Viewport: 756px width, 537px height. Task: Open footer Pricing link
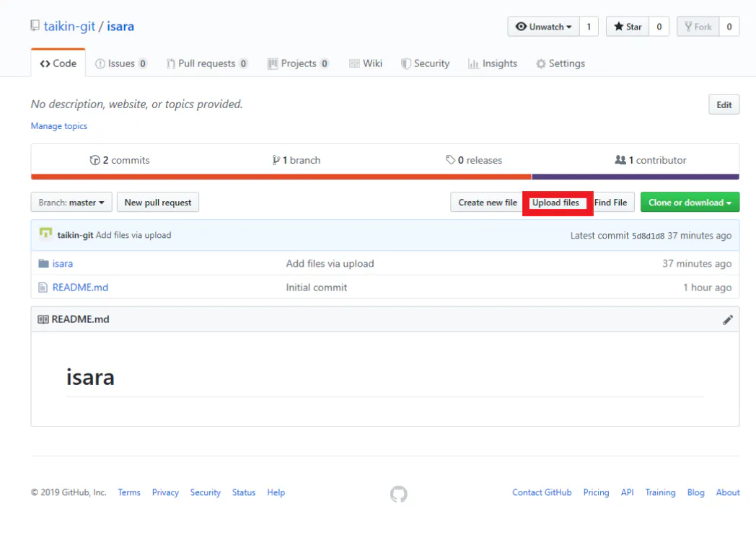pyautogui.click(x=596, y=492)
